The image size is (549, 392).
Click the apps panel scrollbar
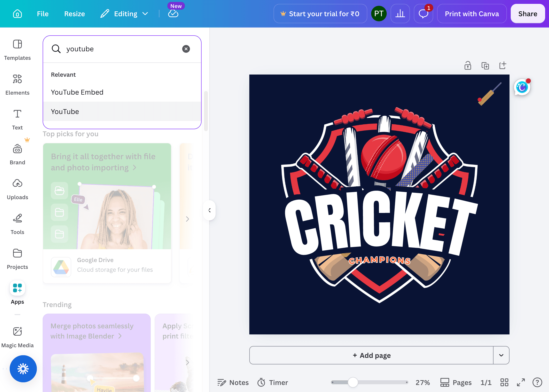coord(206,111)
